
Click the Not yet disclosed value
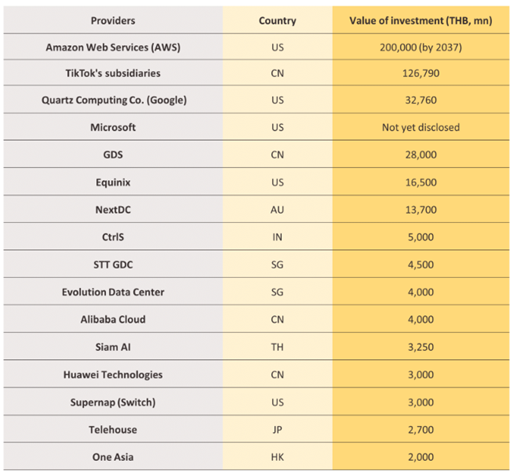click(421, 127)
